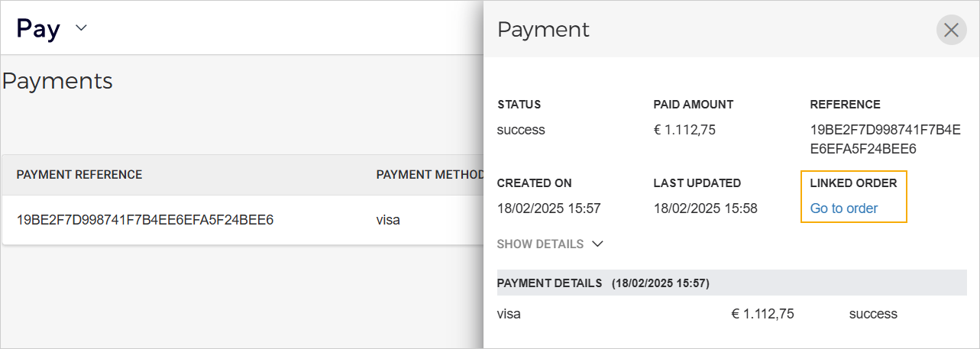This screenshot has height=349, width=980.
Task: Click the last updated 15:58 timestamp
Action: pyautogui.click(x=705, y=208)
